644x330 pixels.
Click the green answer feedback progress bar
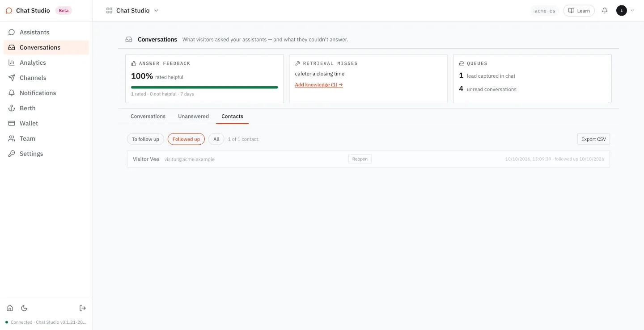pos(204,87)
